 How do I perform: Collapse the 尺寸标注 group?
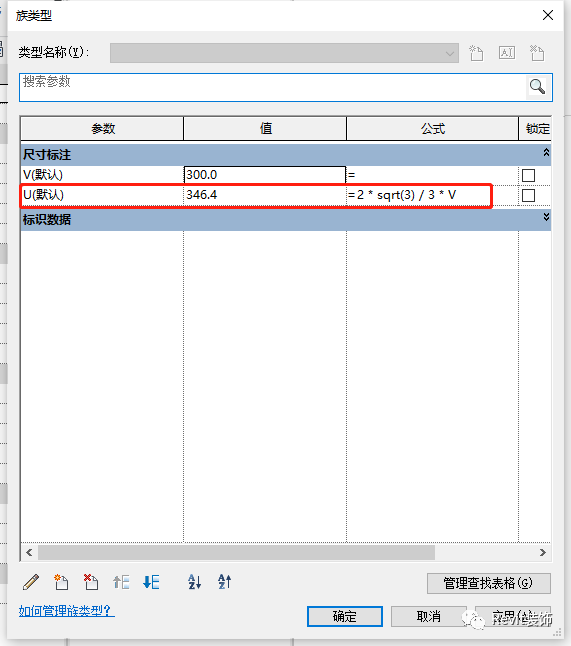pyautogui.click(x=546, y=152)
